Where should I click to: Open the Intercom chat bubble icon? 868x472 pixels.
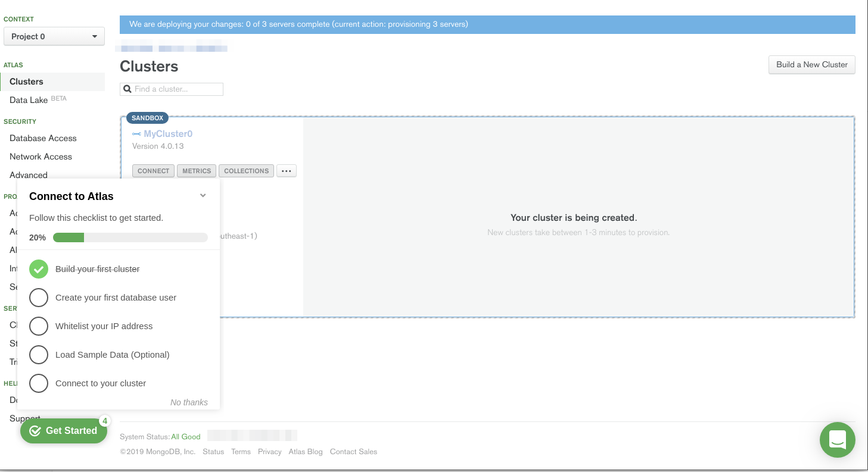coord(837,440)
